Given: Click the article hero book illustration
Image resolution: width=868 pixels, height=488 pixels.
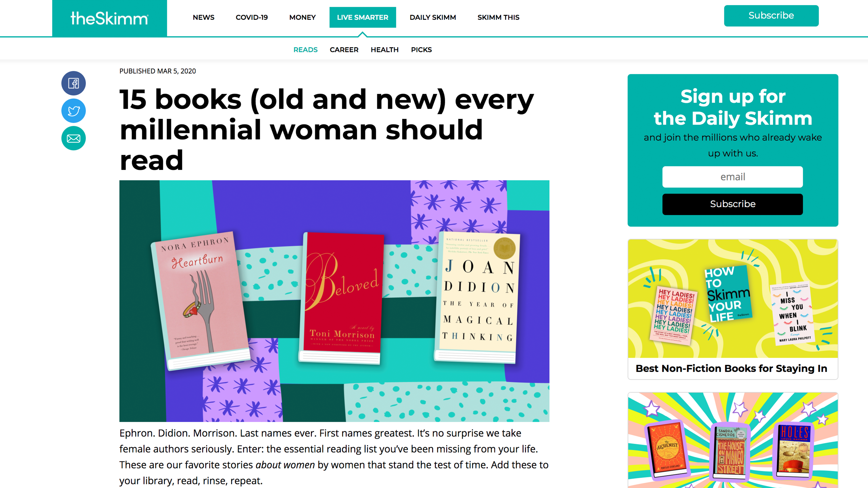Looking at the screenshot, I should tap(334, 301).
